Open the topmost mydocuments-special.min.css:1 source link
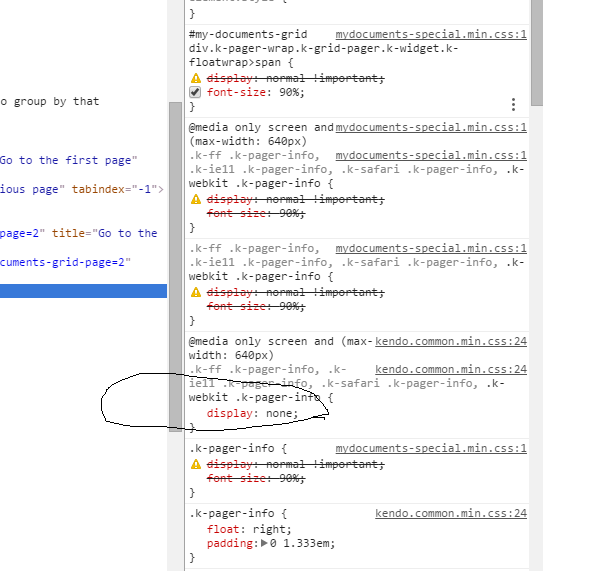Image resolution: width=600 pixels, height=571 pixels. (431, 34)
